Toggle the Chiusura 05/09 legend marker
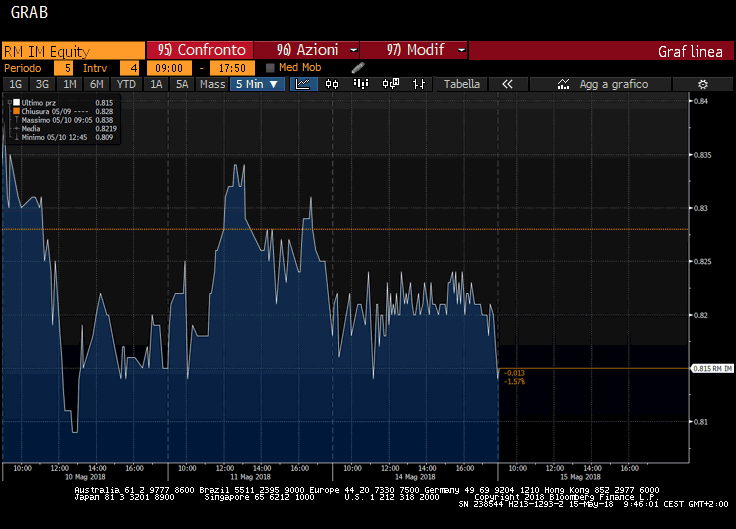Image resolution: width=736 pixels, height=529 pixels. 16,111
